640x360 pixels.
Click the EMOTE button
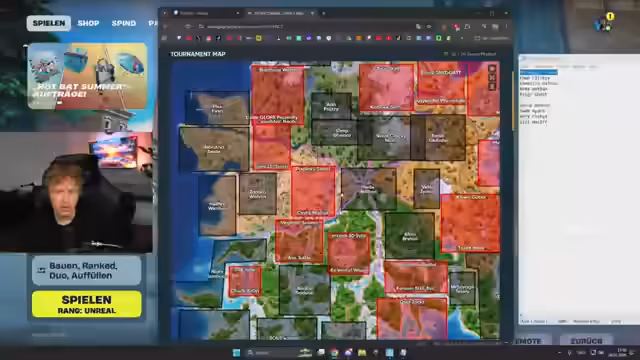click(x=529, y=341)
